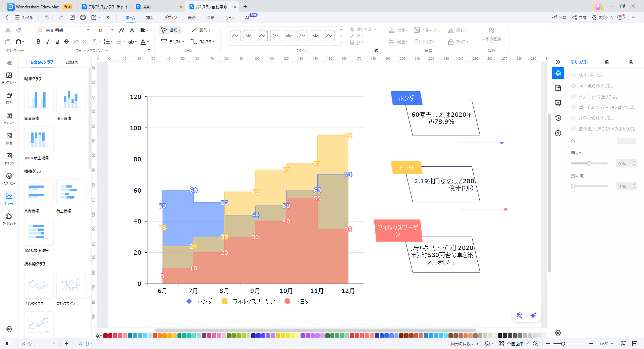Select the clustered column chart thumbnail
644x349 pixels.
pos(39,100)
